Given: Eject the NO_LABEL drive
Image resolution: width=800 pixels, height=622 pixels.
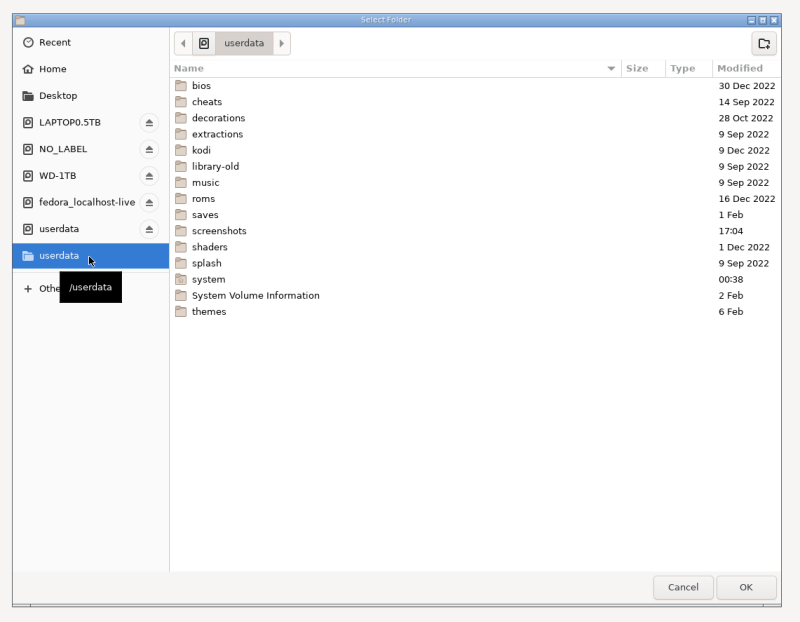Looking at the screenshot, I should (x=149, y=149).
